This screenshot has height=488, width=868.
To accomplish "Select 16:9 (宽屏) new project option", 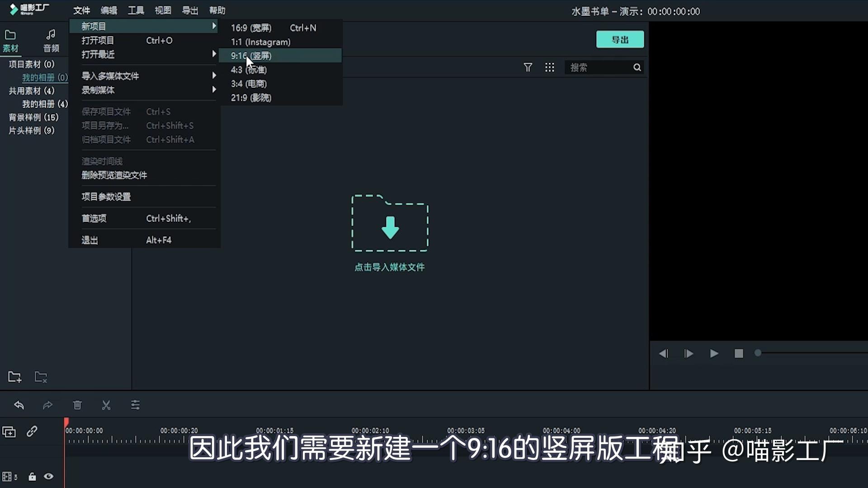I will tap(280, 28).
